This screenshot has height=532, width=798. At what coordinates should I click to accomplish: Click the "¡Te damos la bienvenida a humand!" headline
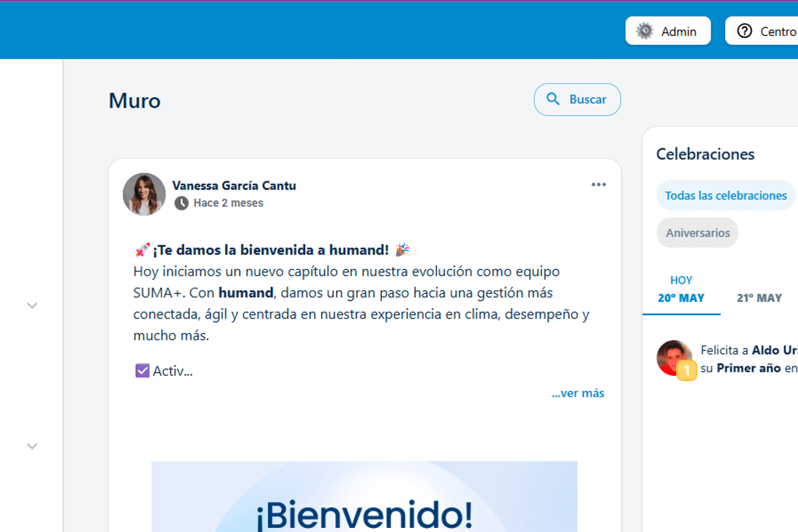271,250
